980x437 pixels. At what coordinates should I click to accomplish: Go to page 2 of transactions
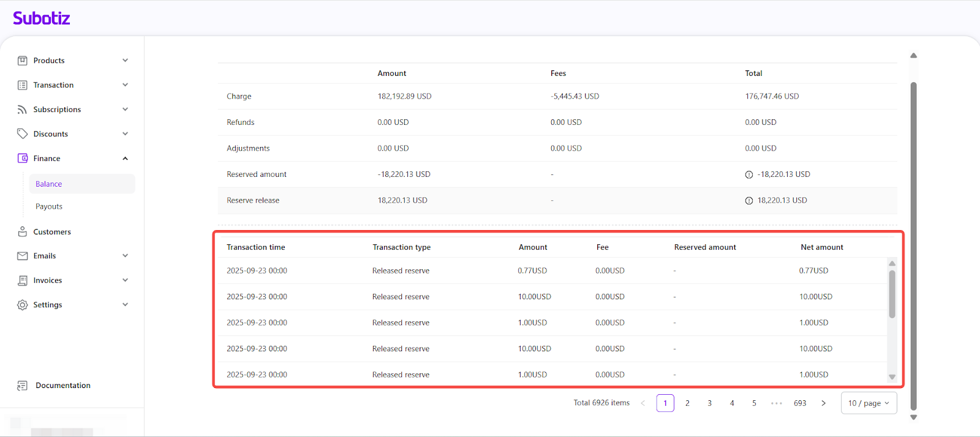click(687, 403)
